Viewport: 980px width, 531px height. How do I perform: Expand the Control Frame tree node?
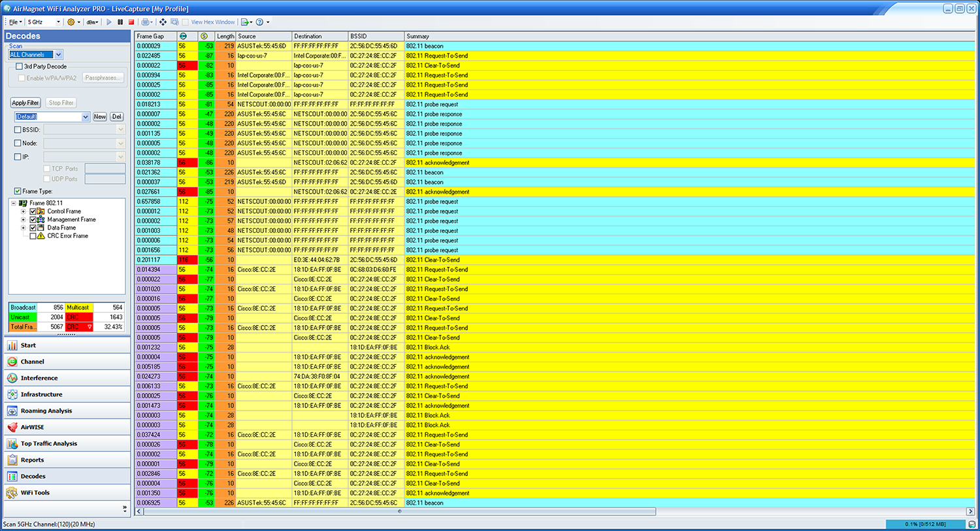tap(24, 211)
